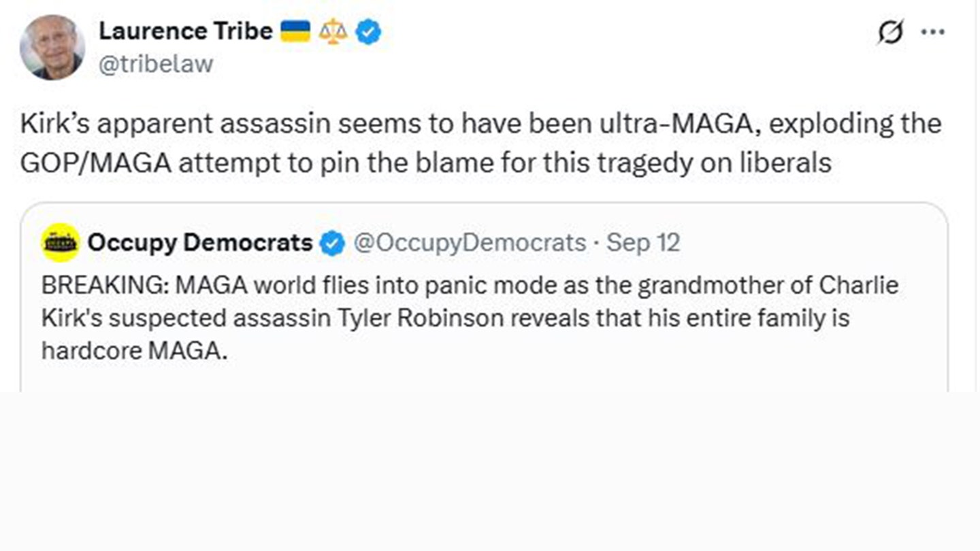Click the Occupy Democrats verified checkmark

pos(332,244)
